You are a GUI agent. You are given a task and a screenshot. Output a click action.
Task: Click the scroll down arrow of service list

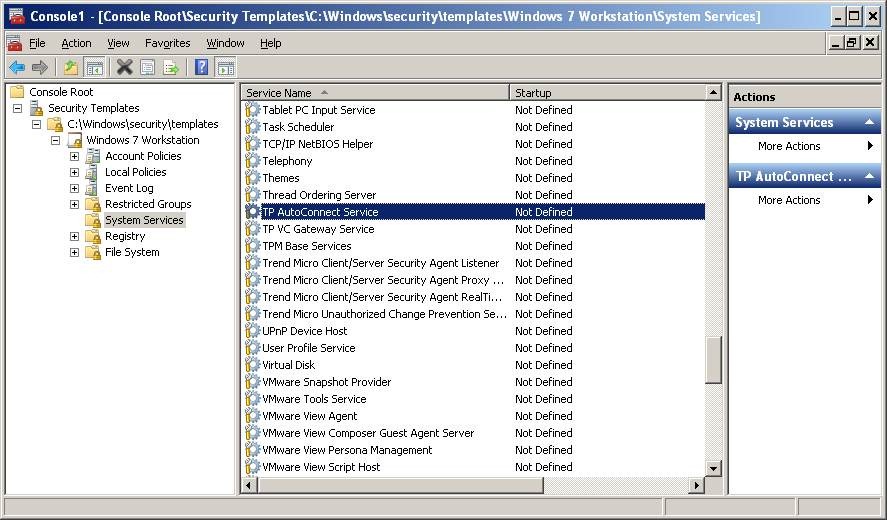tap(713, 469)
